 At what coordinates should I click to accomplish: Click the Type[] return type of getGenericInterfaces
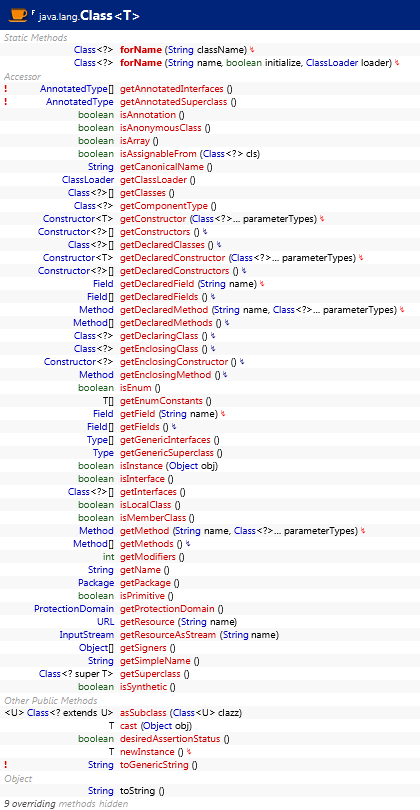pyautogui.click(x=100, y=440)
